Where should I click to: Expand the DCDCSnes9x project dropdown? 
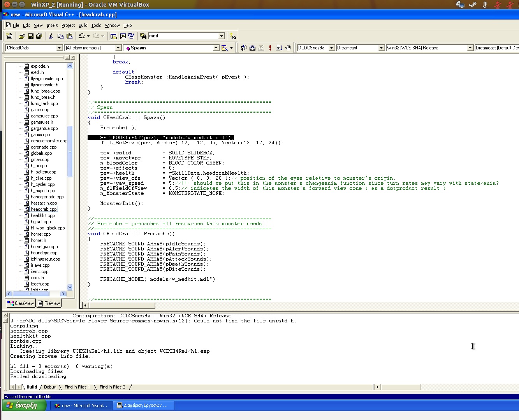point(332,48)
